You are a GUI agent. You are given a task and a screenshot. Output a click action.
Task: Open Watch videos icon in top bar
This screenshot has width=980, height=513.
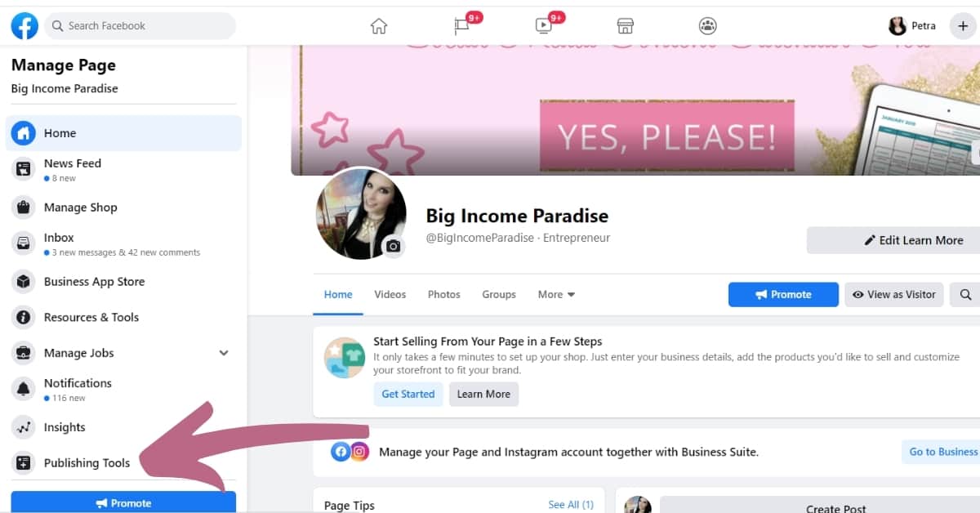(542, 25)
